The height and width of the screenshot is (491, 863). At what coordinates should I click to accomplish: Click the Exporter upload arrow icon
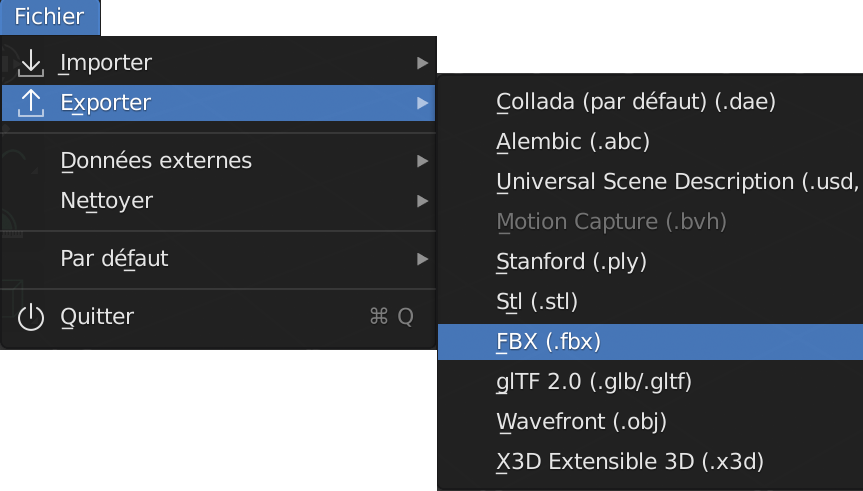pyautogui.click(x=32, y=102)
